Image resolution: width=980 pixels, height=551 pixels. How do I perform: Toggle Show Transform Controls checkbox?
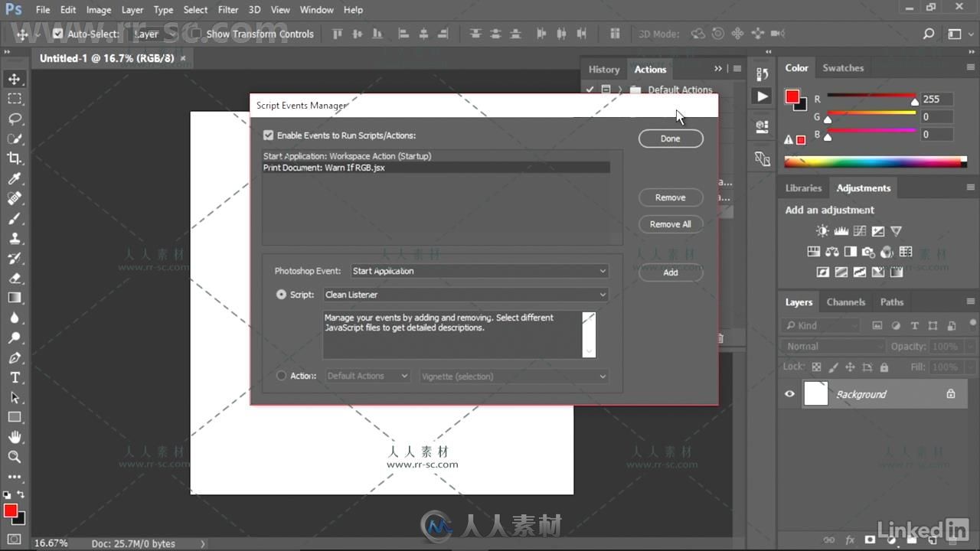(x=196, y=34)
